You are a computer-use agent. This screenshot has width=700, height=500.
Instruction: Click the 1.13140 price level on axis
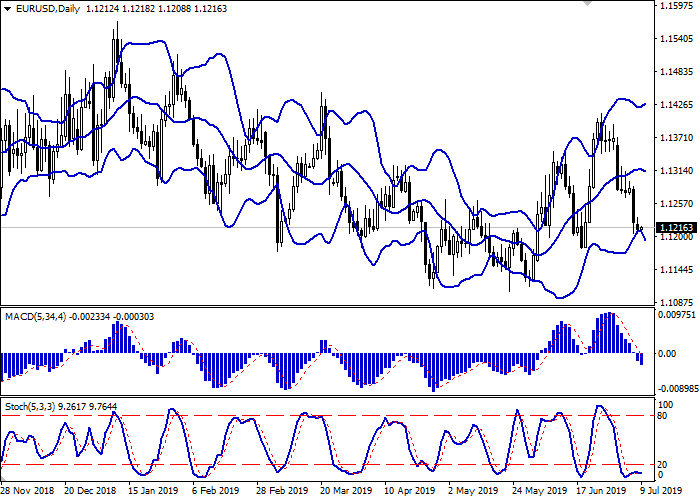tap(675, 170)
